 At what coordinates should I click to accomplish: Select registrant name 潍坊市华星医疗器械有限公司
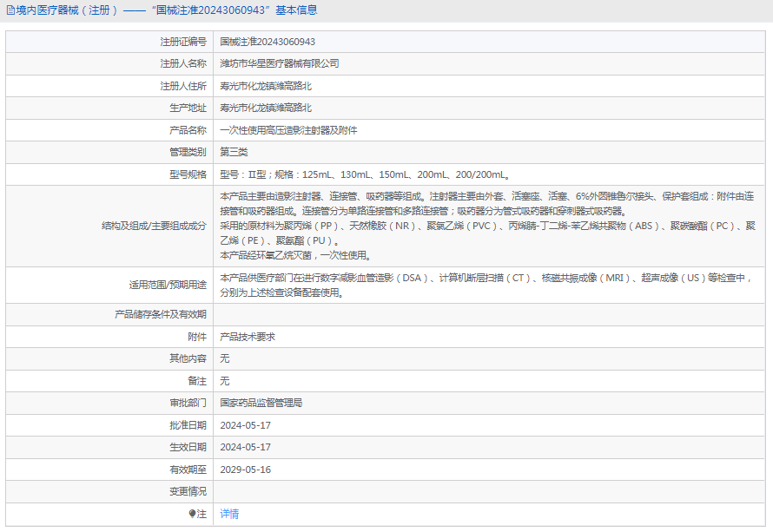click(279, 63)
